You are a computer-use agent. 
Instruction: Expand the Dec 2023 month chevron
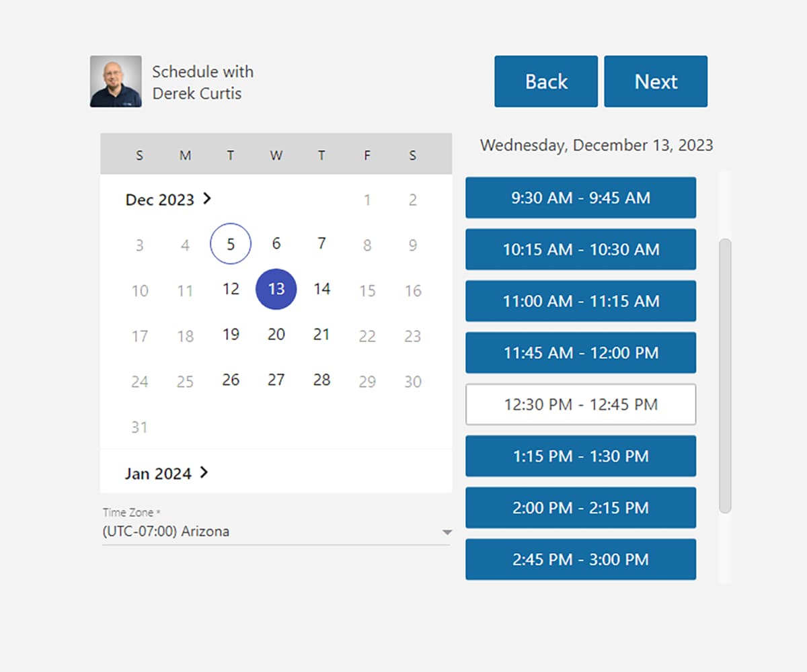[x=207, y=198]
